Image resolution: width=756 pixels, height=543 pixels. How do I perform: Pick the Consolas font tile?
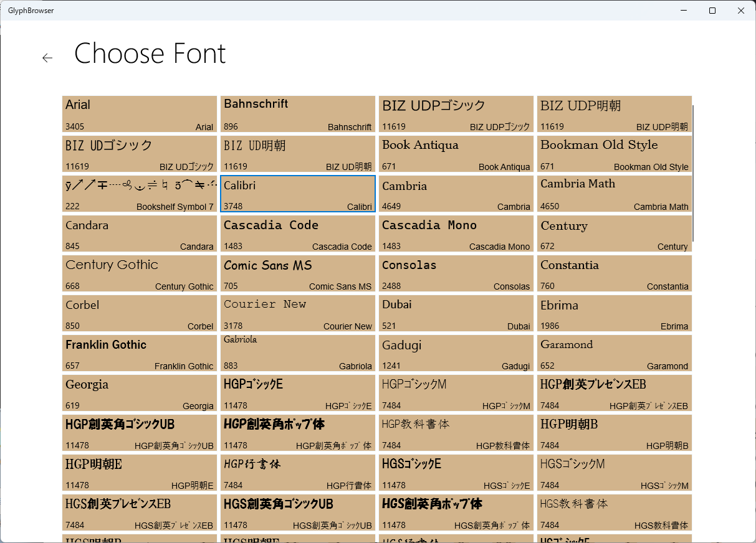point(456,274)
